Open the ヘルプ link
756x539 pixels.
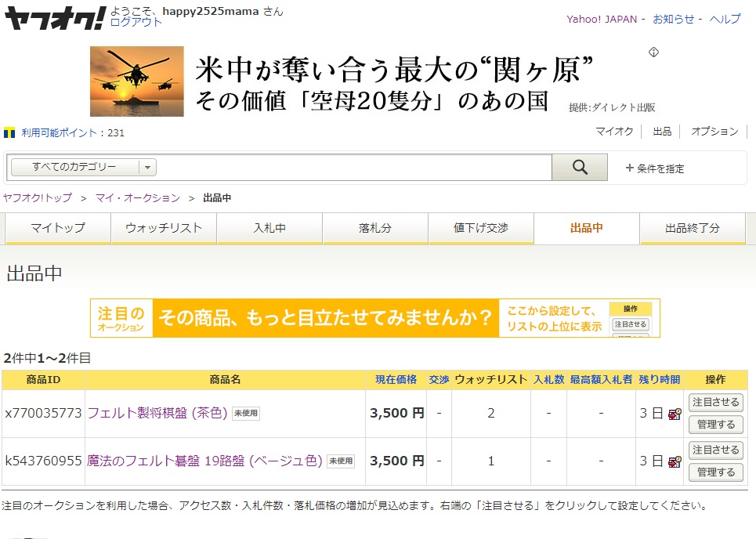(725, 20)
